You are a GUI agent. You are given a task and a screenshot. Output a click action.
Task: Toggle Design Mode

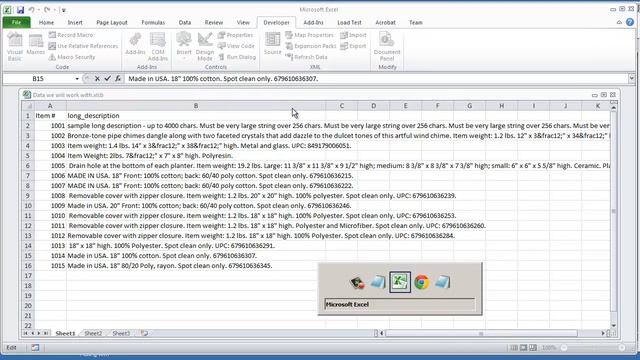(204, 47)
